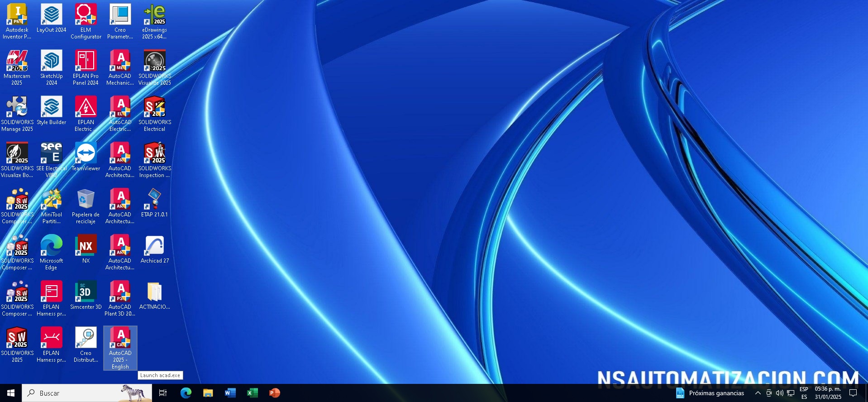This screenshot has height=402, width=868.
Task: Open network status tray icon
Action: [791, 393]
